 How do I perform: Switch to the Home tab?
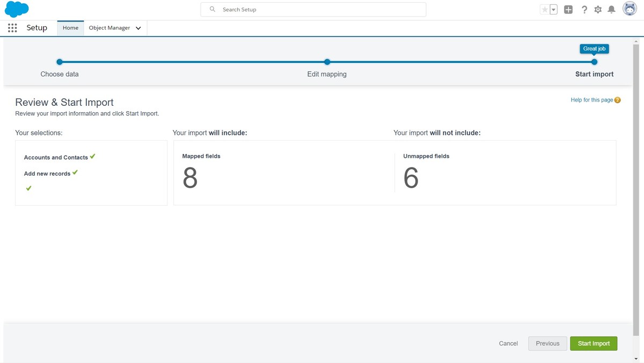[70, 27]
